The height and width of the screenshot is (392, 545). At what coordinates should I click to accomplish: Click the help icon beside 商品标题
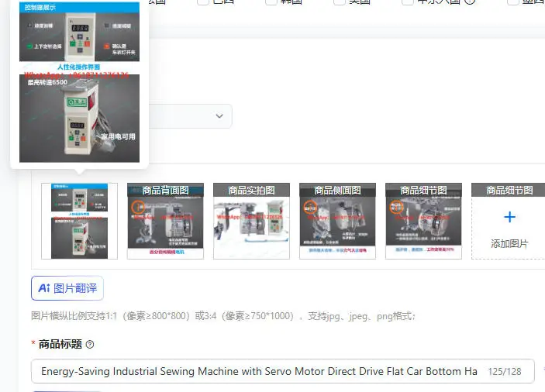tap(90, 345)
